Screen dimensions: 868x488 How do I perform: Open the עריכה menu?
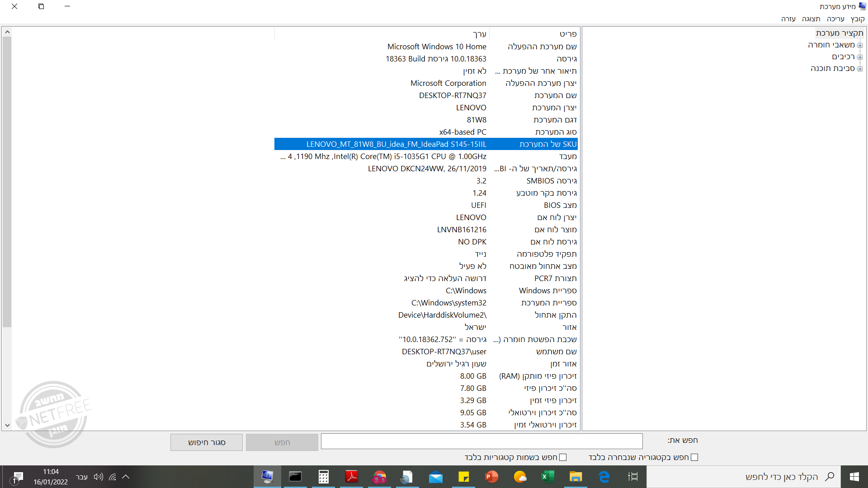(x=835, y=19)
